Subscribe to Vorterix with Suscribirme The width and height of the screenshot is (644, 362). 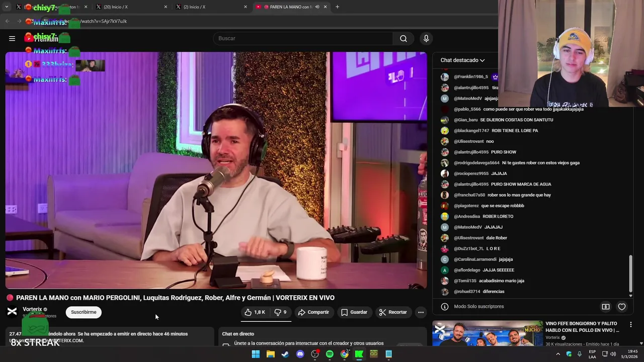point(84,312)
